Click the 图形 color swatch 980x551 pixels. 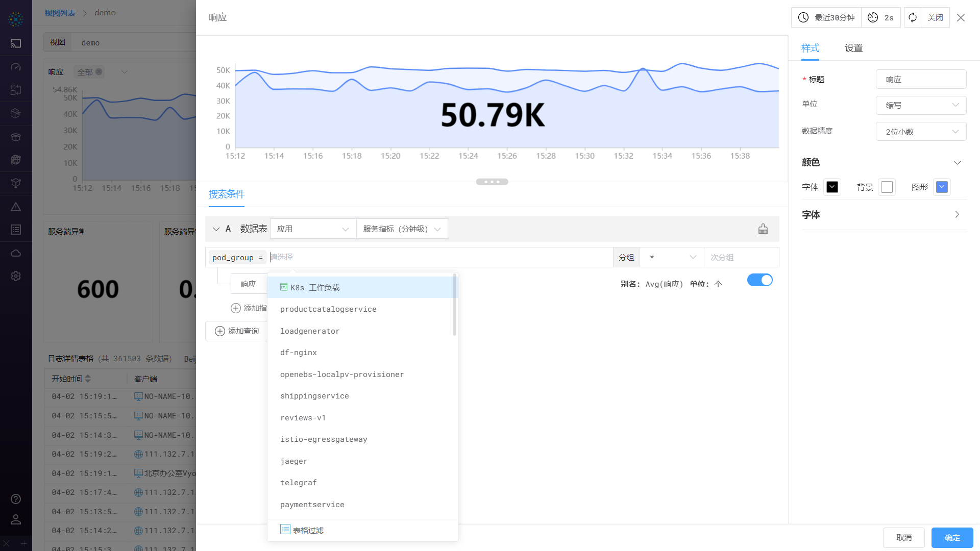tap(942, 187)
